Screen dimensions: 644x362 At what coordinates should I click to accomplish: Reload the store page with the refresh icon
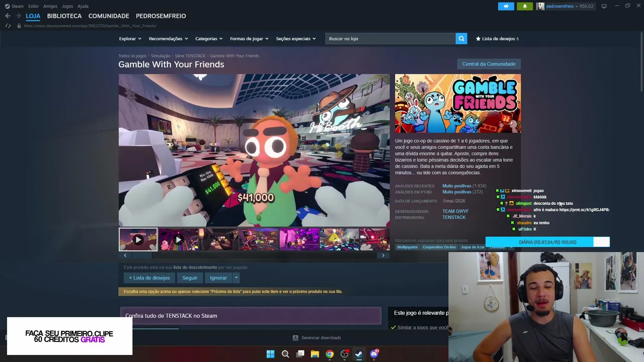[x=8, y=26]
